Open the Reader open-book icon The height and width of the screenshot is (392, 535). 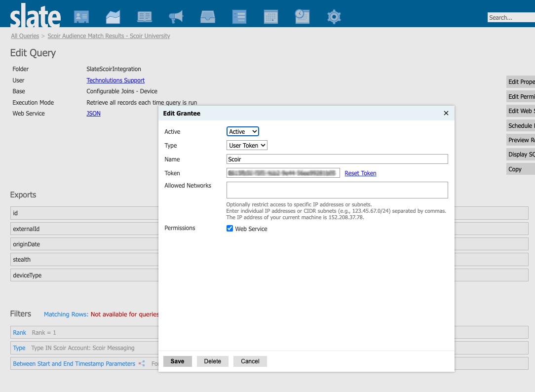145,17
